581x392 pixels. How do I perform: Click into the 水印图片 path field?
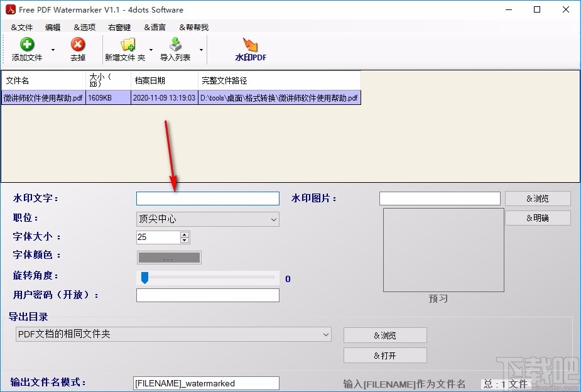click(x=440, y=199)
